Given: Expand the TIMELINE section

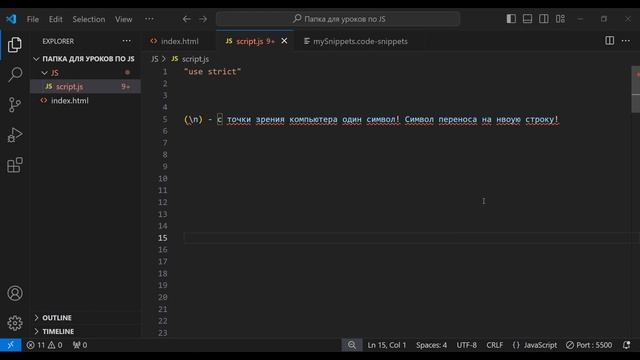Looking at the screenshot, I should pyautogui.click(x=86, y=331).
